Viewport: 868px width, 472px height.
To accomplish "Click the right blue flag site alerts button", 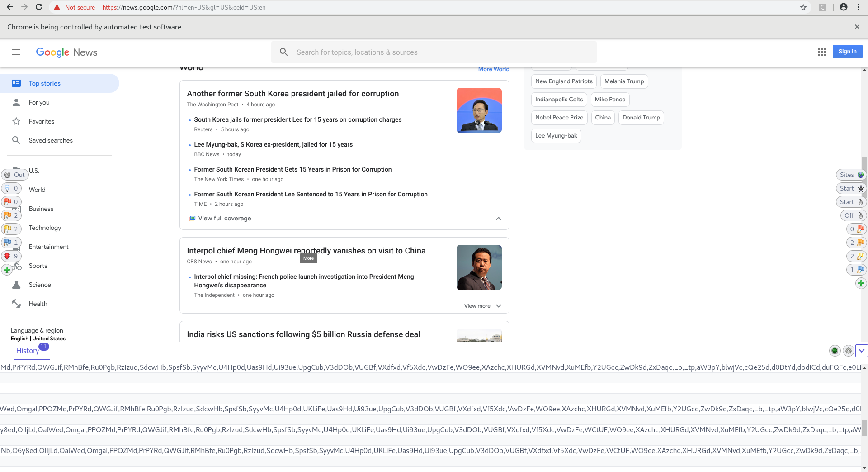I will (856, 270).
